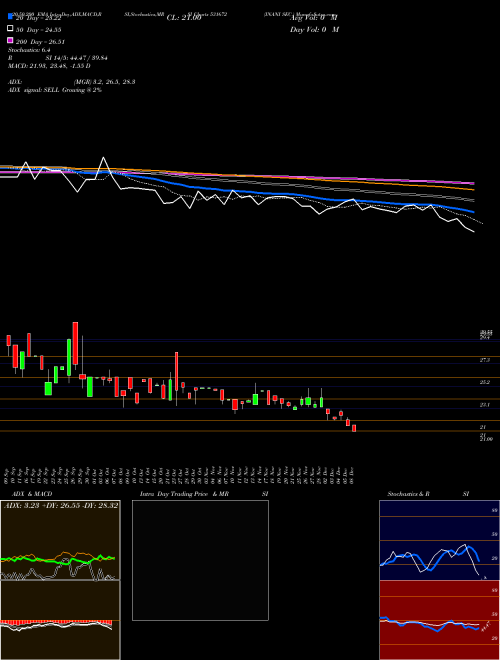Image resolution: width=500 pixels, height=660 pixels.
Task: Open the empty Intra Day Trading Price panel
Action: point(200,560)
